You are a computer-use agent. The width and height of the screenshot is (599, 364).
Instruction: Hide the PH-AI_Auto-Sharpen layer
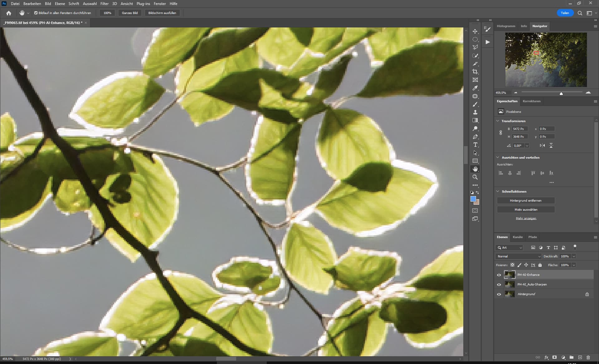[499, 285]
